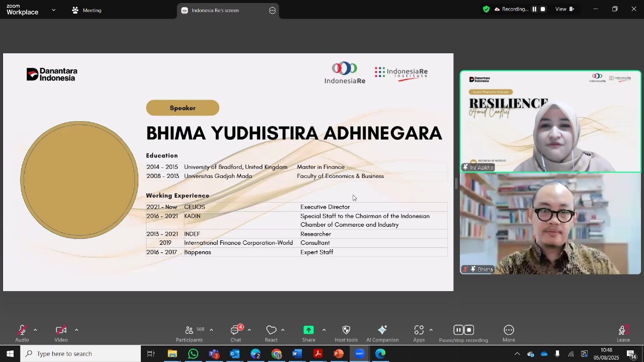Expand the audio options arrow
Viewport: 644px width, 362px height.
35,330
